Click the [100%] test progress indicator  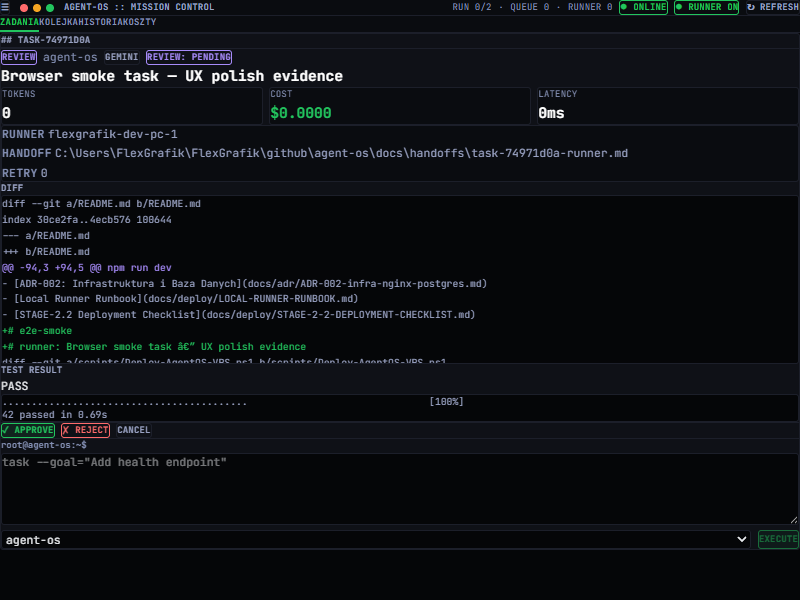tap(446, 402)
